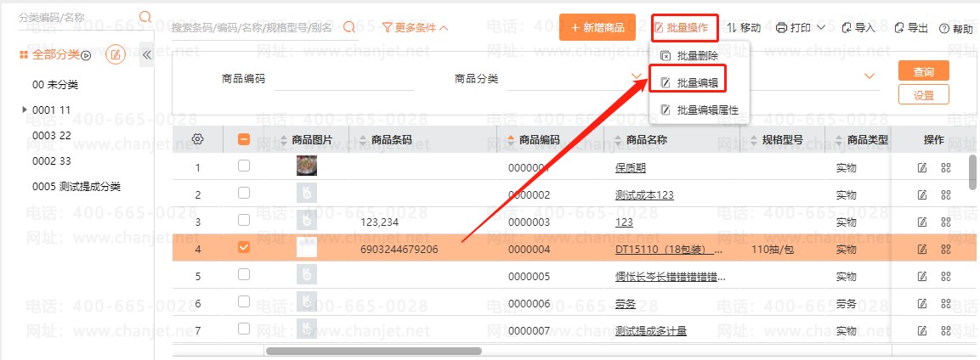980x360 pixels.
Task: Open the 商品分类 filter dropdown
Action: tap(637, 76)
